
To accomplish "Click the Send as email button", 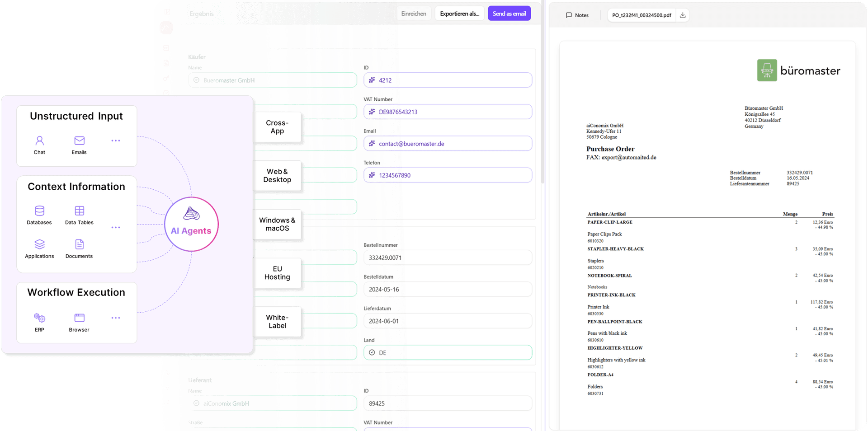I will (509, 13).
